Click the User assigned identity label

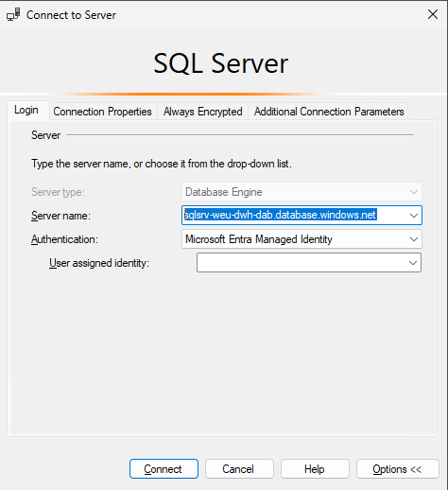coord(99,263)
